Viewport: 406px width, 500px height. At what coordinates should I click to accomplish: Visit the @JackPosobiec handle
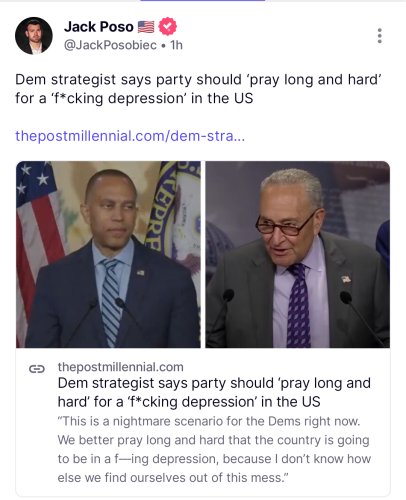110,45
